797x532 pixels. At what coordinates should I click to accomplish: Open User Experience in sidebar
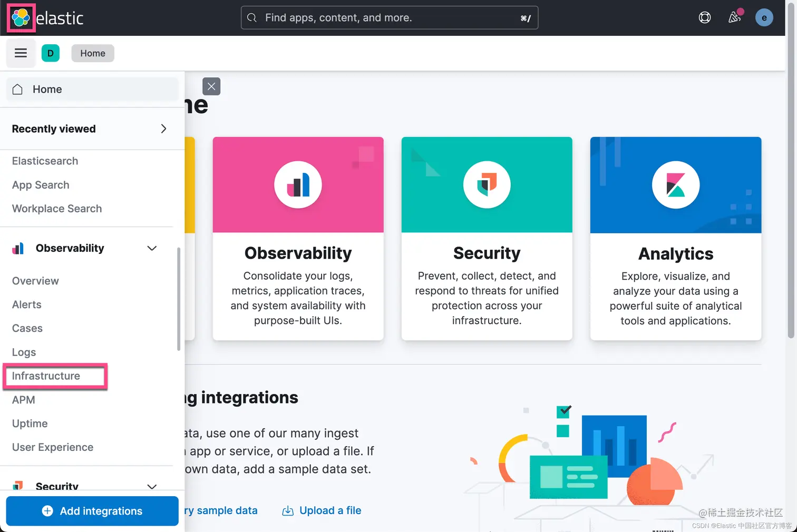tap(53, 447)
